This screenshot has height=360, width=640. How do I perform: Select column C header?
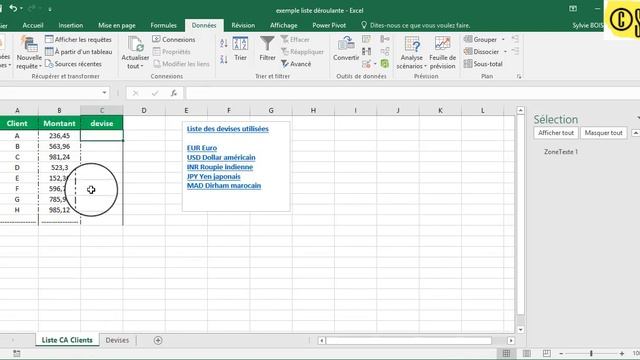tap(102, 110)
